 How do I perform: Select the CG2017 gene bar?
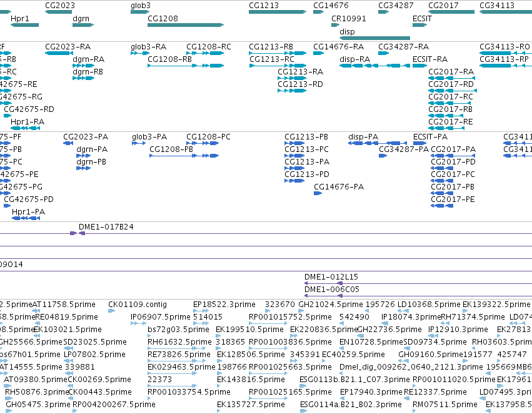tap(451, 12)
